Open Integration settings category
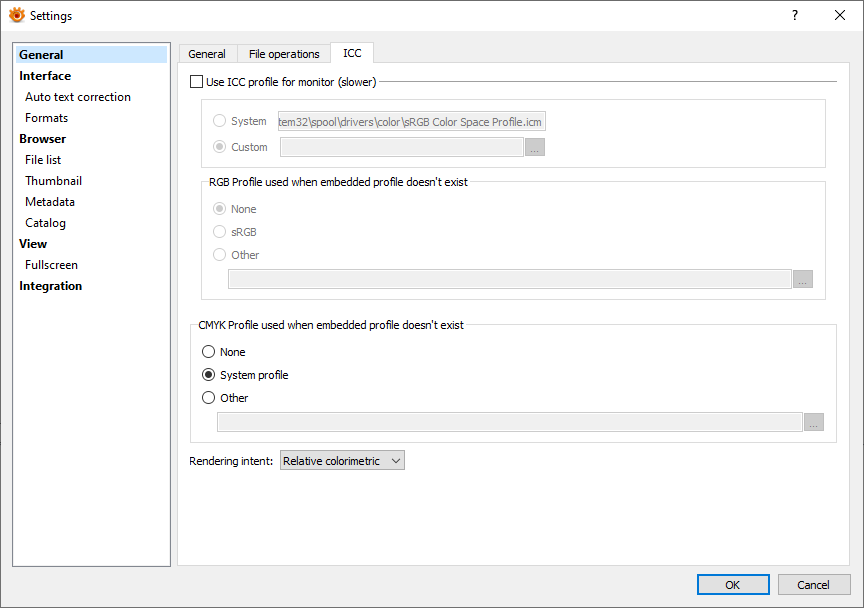Viewport: 864px width, 608px height. (x=51, y=286)
